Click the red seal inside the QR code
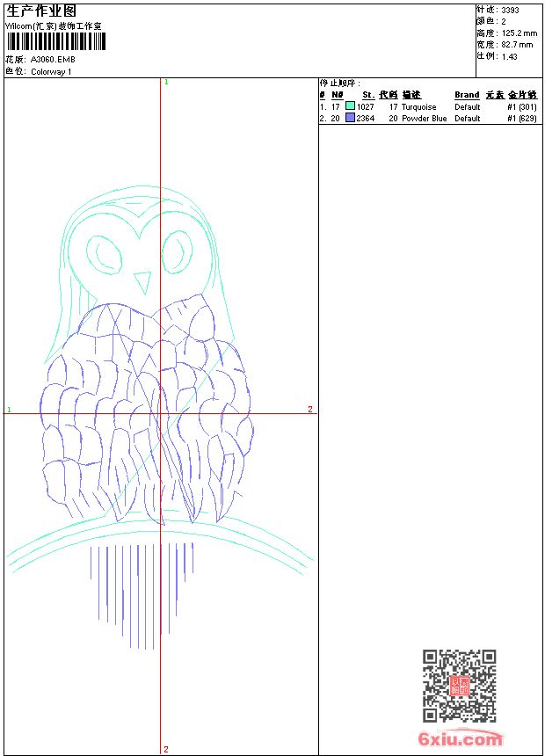545x756 pixels. pos(459,686)
